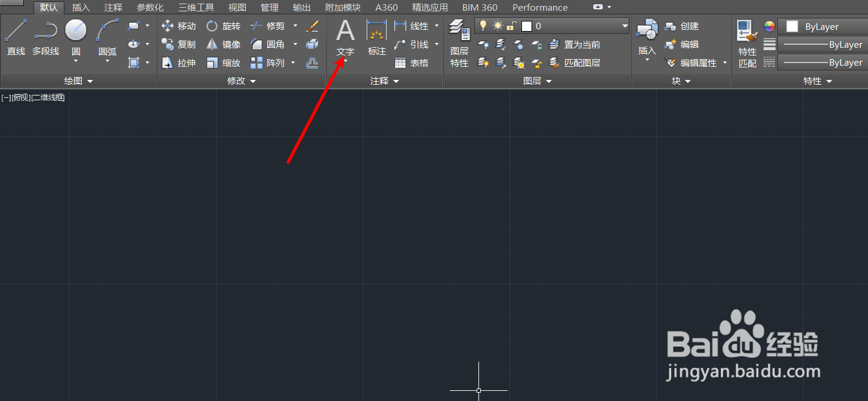868x401 pixels.
Task: Insert a 表格 (Table)
Action: 412,63
